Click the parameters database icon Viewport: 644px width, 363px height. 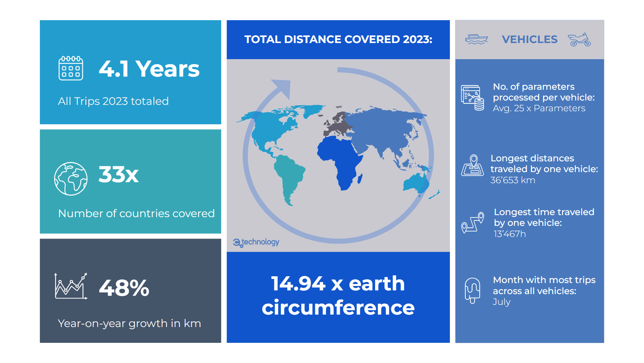[x=472, y=98]
